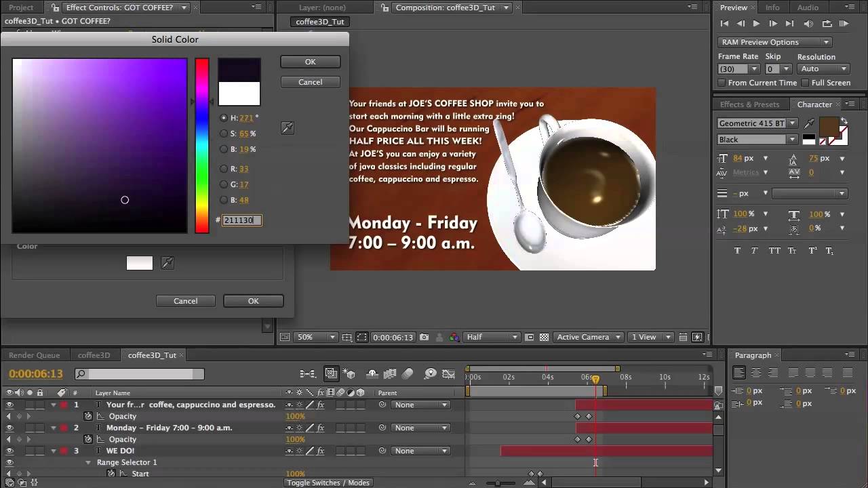This screenshot has height=488, width=868.
Task: Select Character panel eyedropper tool
Action: pos(809,123)
